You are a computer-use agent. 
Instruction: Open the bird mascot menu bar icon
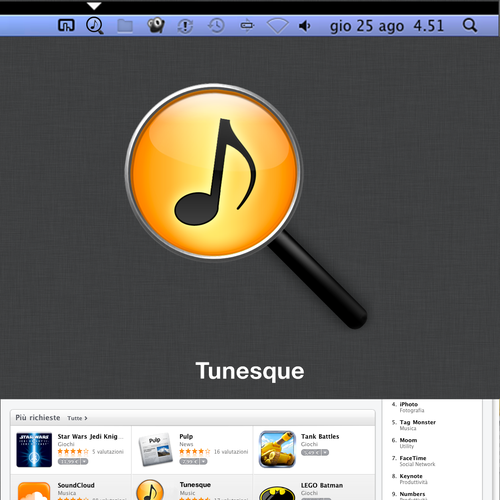(x=156, y=25)
